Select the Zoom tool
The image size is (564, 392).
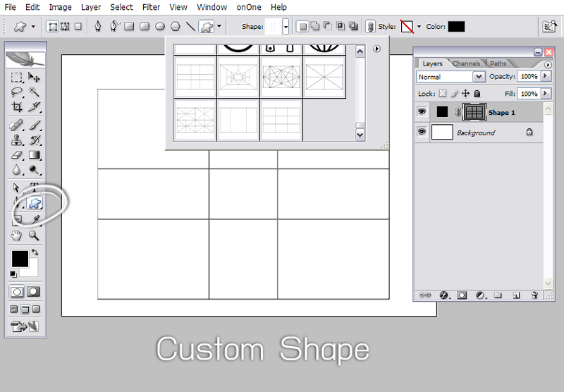click(x=34, y=235)
